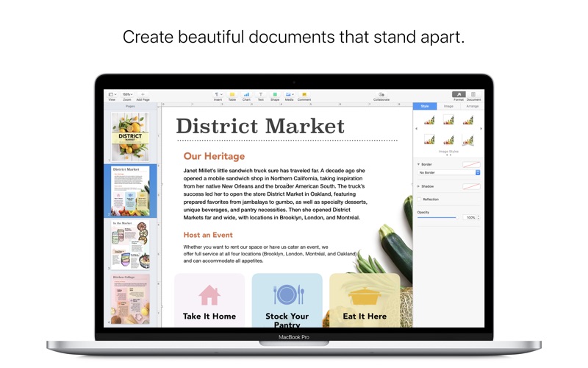
Task: Click the Collaborate icon
Action: 381,95
